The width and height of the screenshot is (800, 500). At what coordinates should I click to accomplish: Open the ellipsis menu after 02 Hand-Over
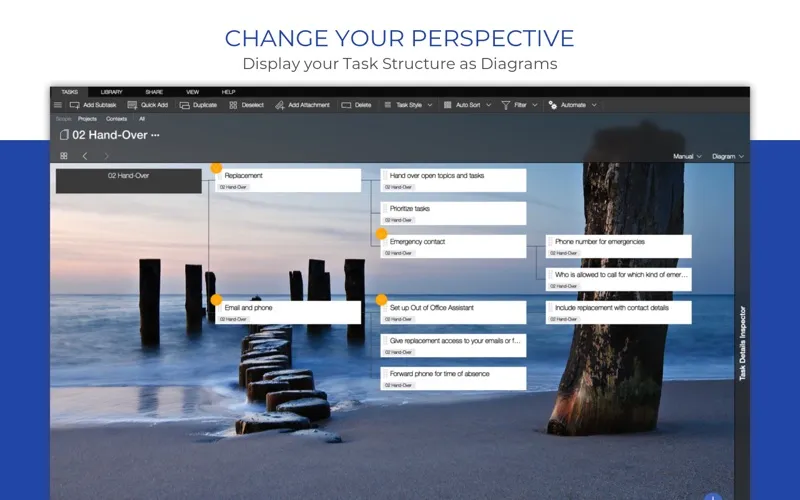tap(155, 135)
